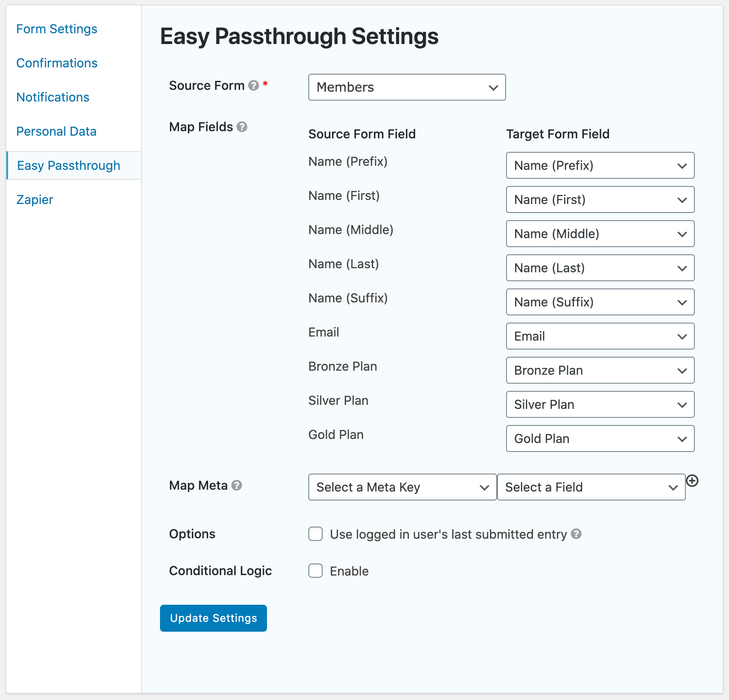Click the Map Meta help icon

(236, 485)
